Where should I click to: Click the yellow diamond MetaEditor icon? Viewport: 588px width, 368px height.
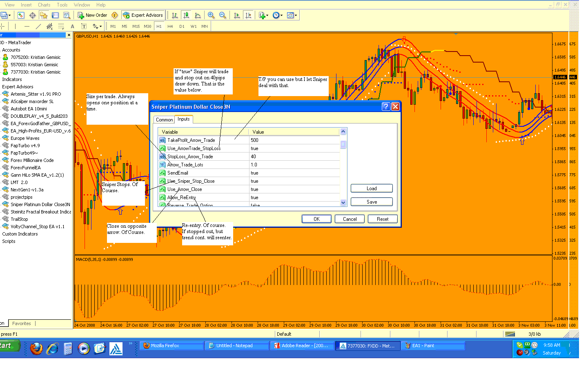point(115,15)
